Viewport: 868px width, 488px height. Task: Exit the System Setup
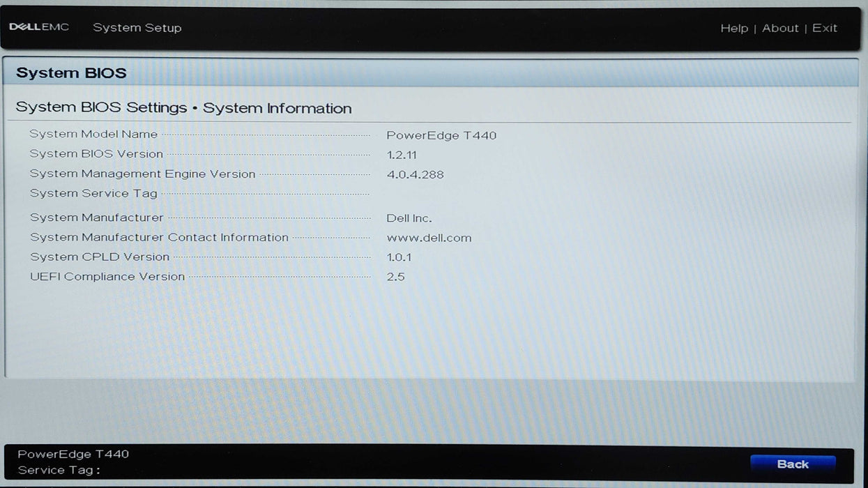pos(824,28)
